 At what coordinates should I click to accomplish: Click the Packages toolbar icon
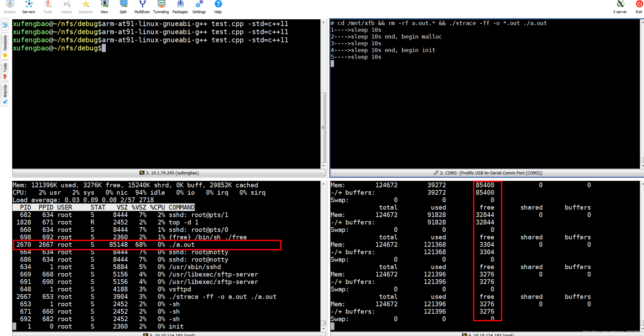point(180,7)
